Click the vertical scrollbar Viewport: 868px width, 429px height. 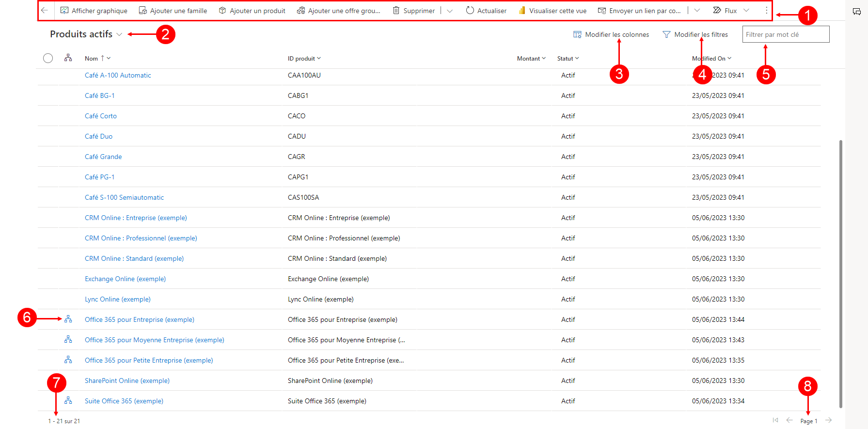(x=841, y=274)
